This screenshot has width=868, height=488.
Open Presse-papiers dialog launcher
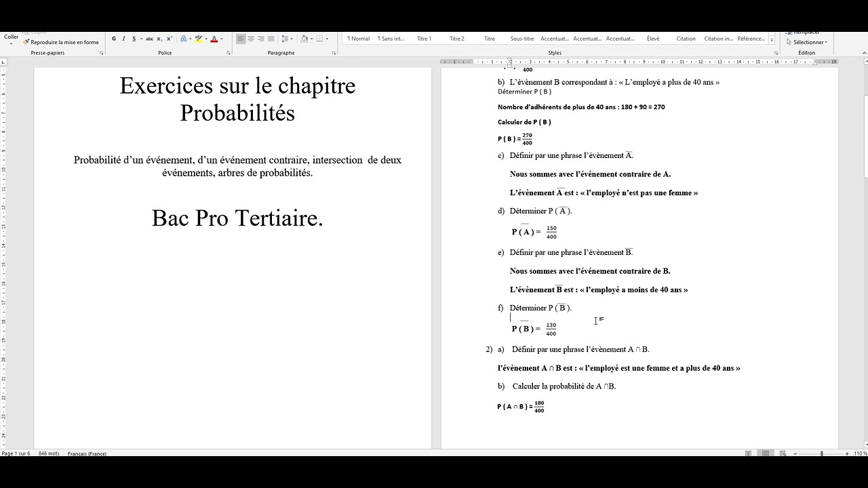[x=102, y=53]
